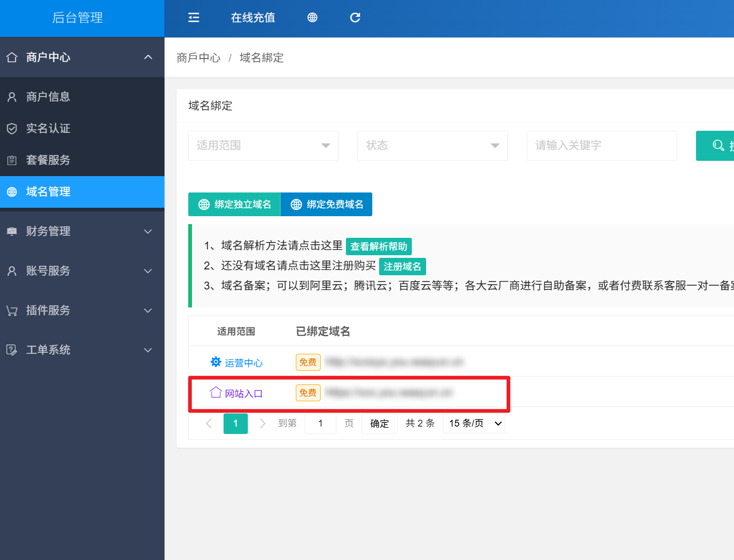Click the gear icon beside 运营中心
This screenshot has height=560, width=734.
pyautogui.click(x=216, y=362)
